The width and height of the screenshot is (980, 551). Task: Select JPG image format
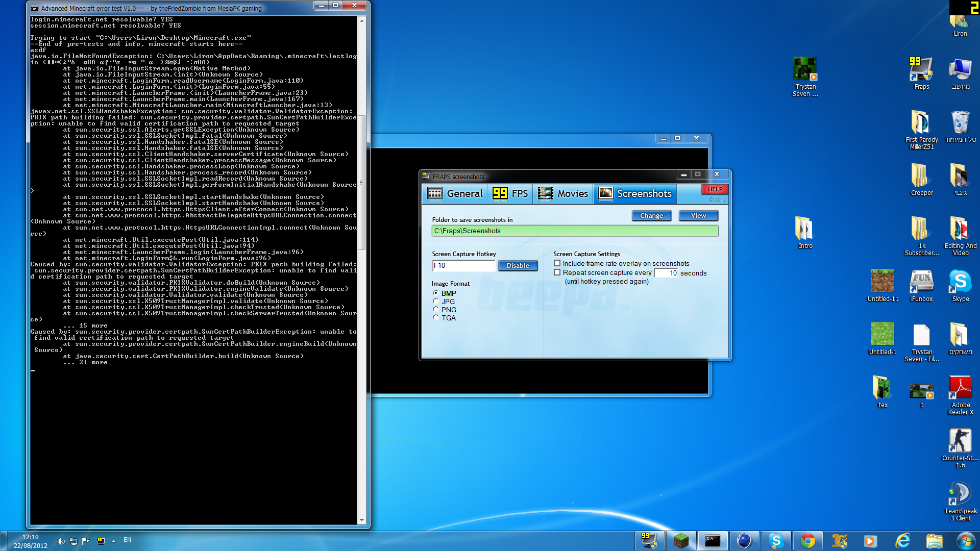436,302
